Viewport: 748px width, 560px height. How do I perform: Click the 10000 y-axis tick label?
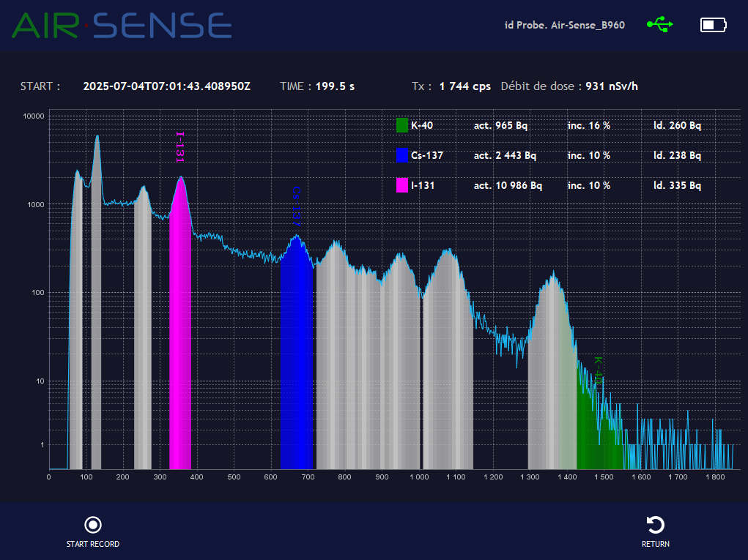[34, 116]
